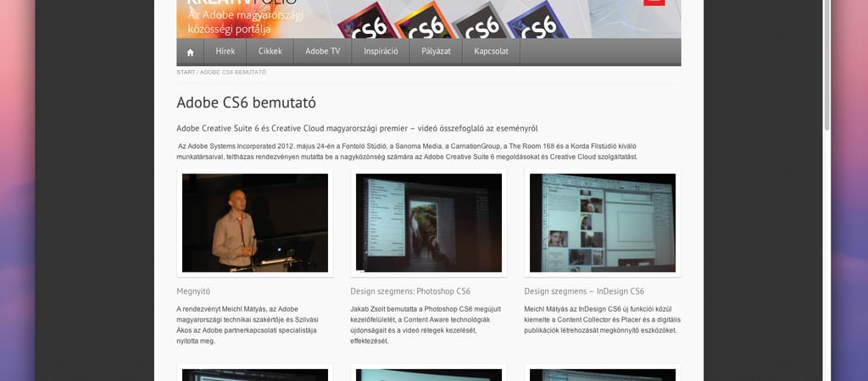Click the home icon in navigation bar
Image resolution: width=868 pixels, height=381 pixels.
coord(190,52)
